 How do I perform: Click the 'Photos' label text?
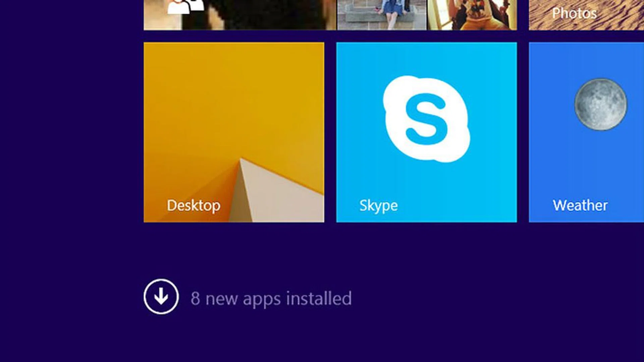pos(574,13)
